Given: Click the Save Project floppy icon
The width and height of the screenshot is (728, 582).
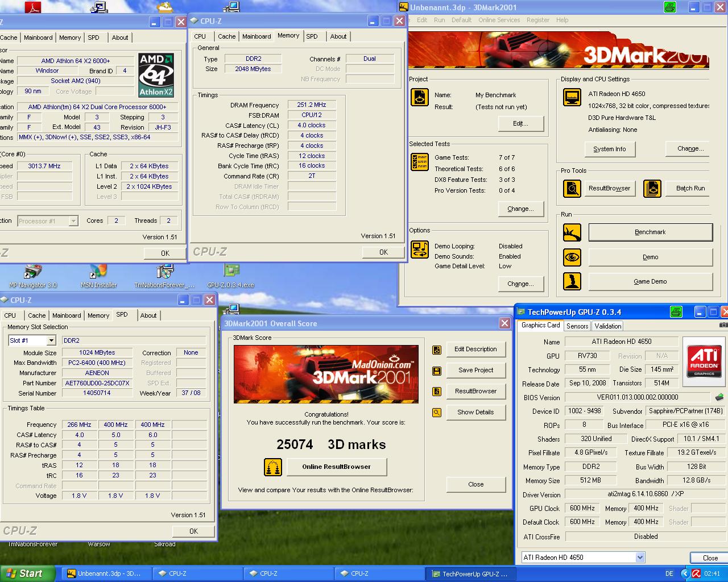Looking at the screenshot, I should pos(437,371).
